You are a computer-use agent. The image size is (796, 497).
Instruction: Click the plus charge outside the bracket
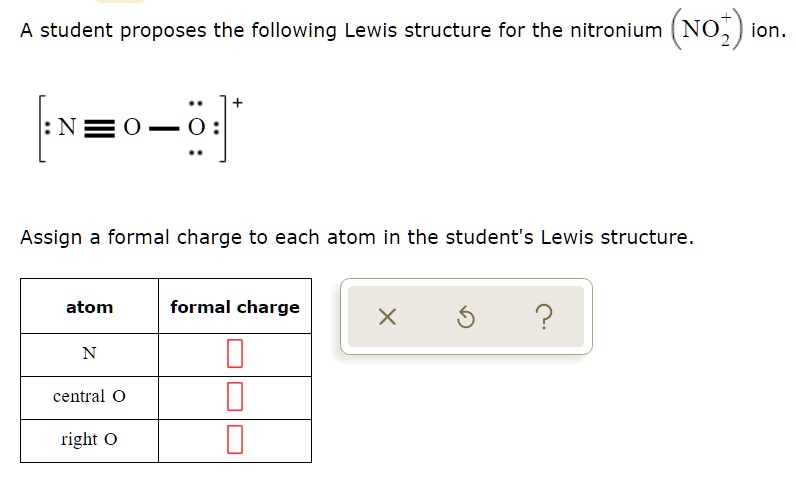pos(238,101)
